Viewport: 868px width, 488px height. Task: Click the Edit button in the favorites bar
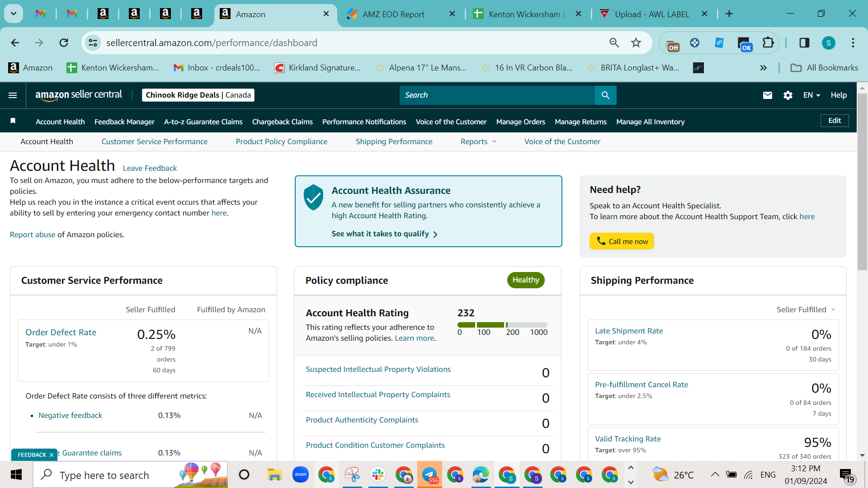[835, 121]
